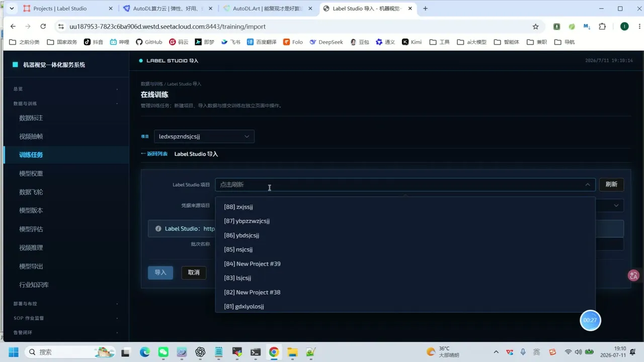Click the 导入 button
The image size is (644, 362).
pyautogui.click(x=160, y=273)
